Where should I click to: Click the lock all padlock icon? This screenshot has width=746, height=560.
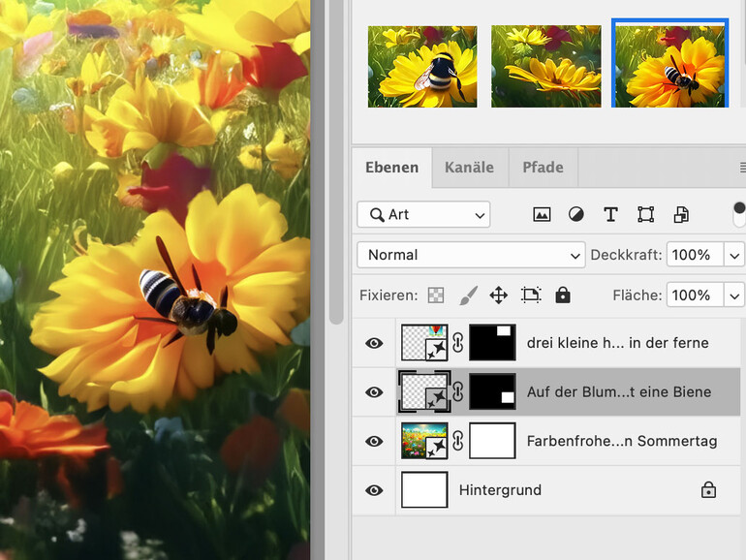click(x=563, y=296)
